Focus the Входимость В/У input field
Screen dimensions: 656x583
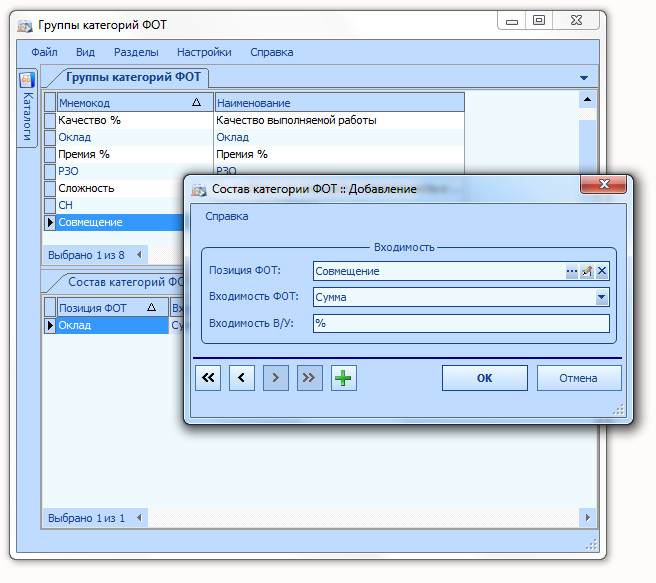pos(461,324)
